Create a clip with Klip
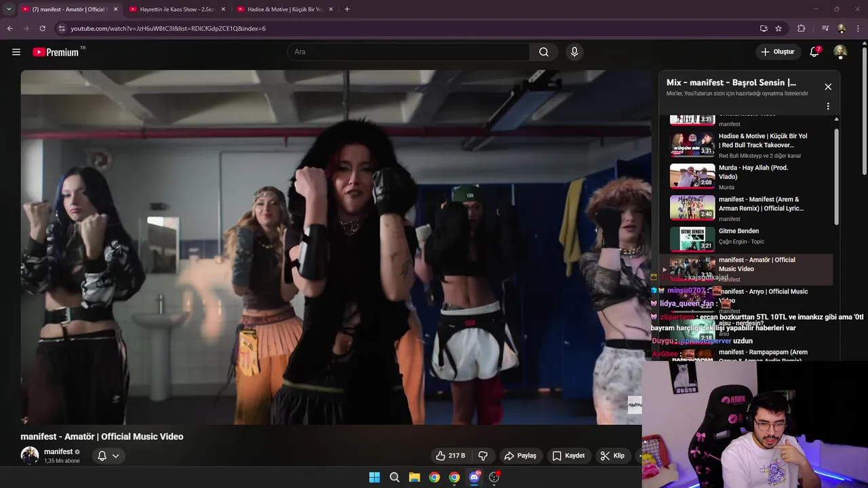The width and height of the screenshot is (868, 488). coord(612,455)
